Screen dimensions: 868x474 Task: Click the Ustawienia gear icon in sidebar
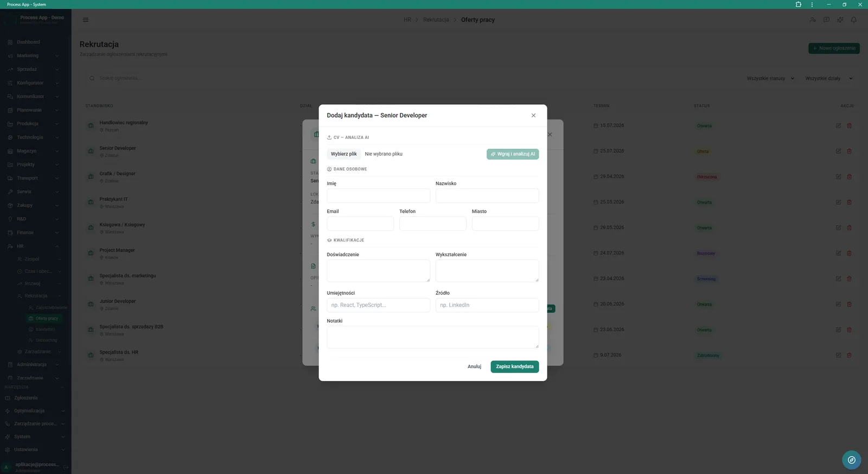[x=8, y=450]
